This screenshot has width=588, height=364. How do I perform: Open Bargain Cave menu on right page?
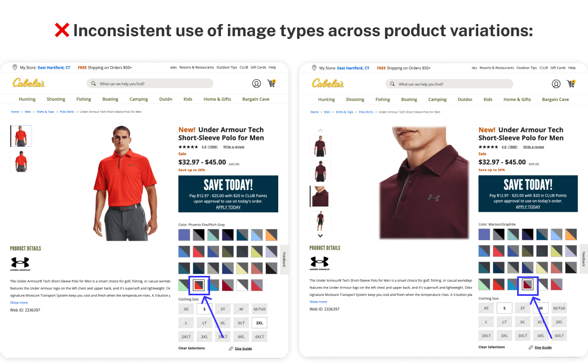click(x=555, y=100)
